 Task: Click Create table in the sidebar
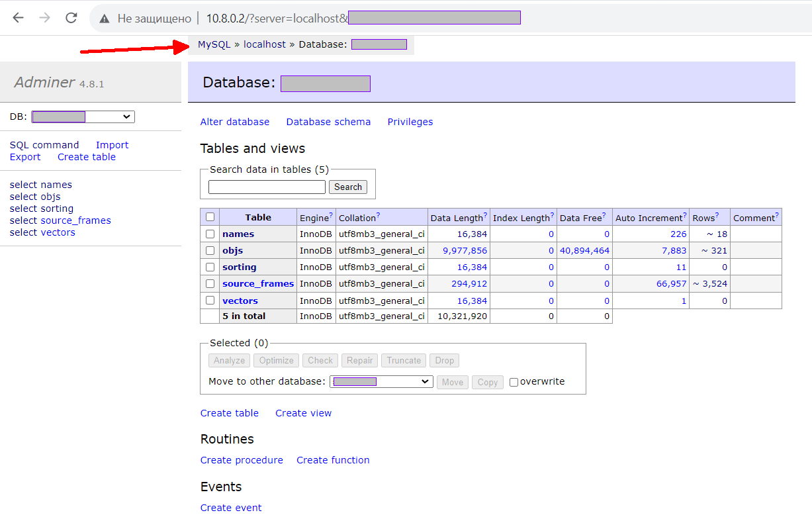87,157
